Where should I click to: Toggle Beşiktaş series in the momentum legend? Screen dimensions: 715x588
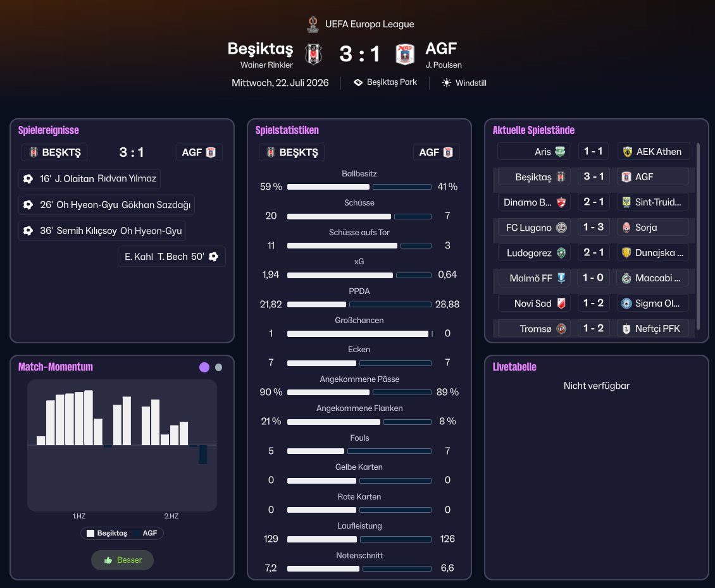[x=107, y=533]
